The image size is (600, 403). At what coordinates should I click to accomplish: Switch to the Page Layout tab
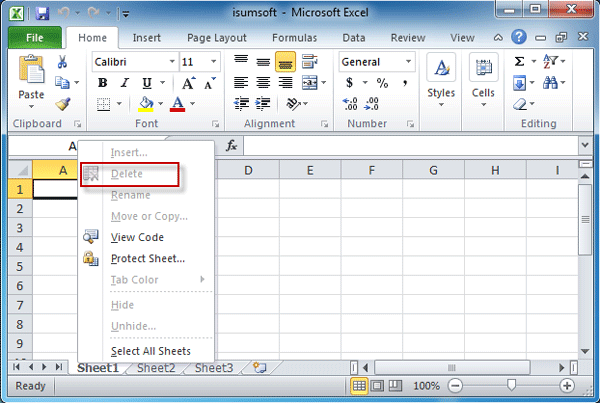click(217, 38)
